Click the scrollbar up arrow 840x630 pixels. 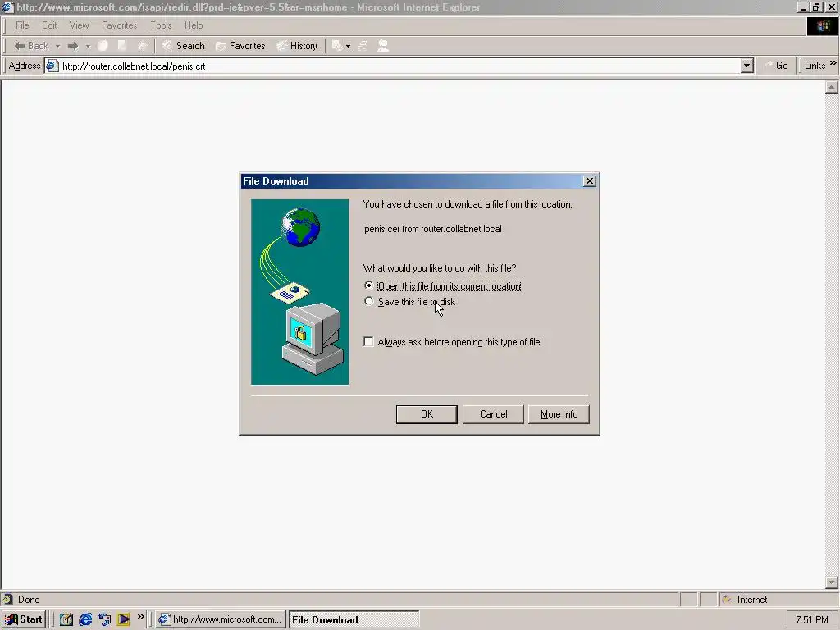(832, 87)
